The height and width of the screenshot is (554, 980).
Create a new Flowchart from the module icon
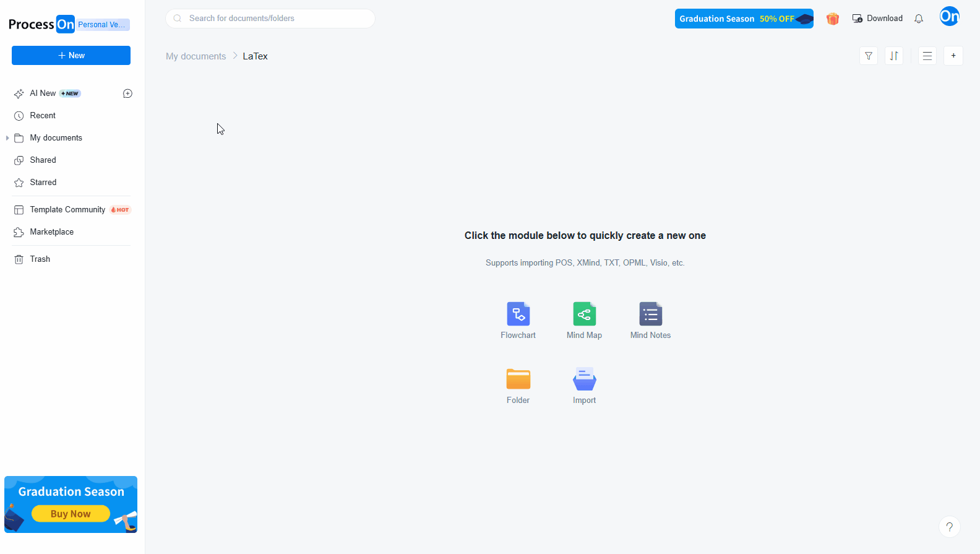(518, 314)
